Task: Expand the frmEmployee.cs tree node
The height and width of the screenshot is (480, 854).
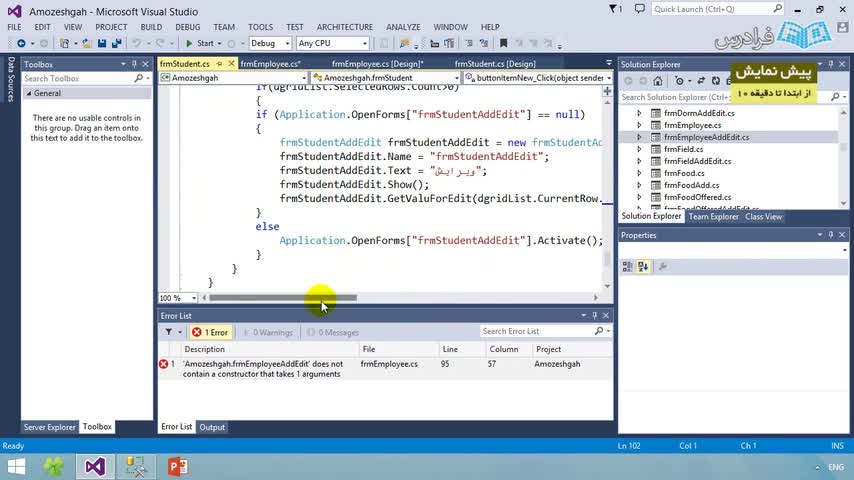Action: [639, 125]
